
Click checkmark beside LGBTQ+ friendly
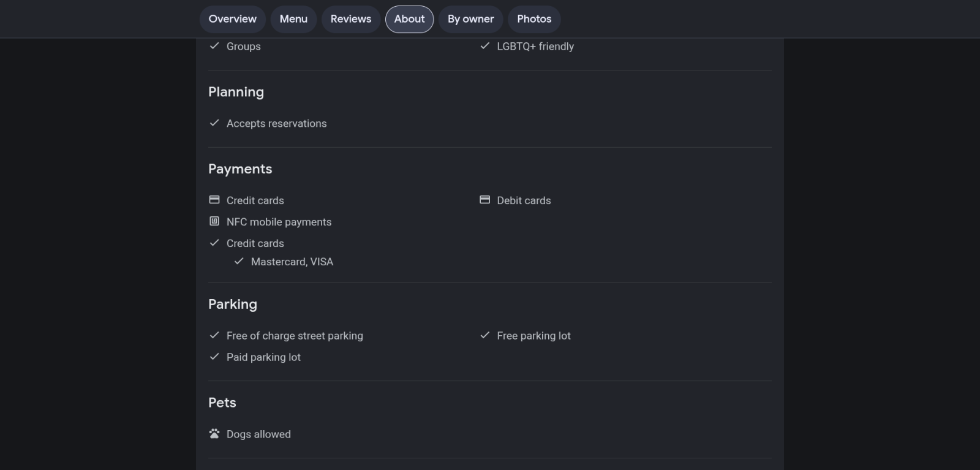[x=484, y=46]
